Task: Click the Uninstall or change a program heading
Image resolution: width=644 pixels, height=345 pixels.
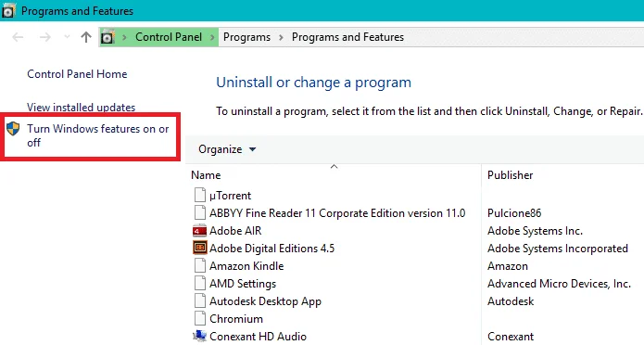Action: 313,83
